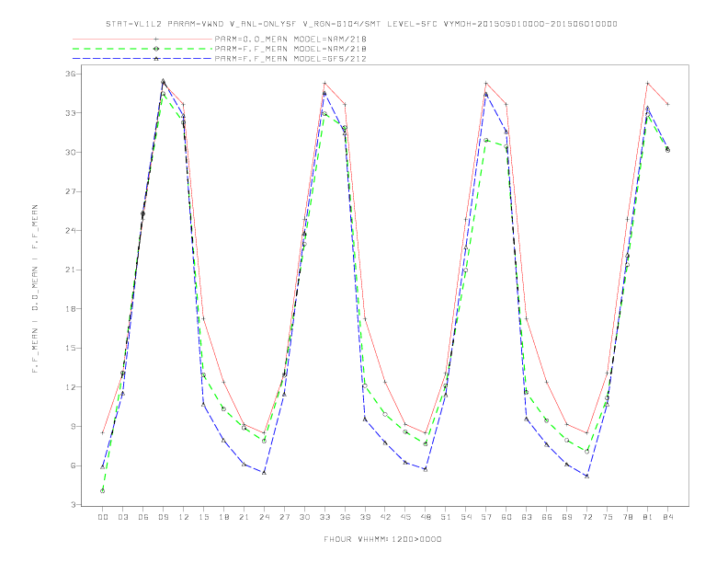Click y-axis tick label 33
This screenshot has height=563, width=728.
(x=70, y=113)
